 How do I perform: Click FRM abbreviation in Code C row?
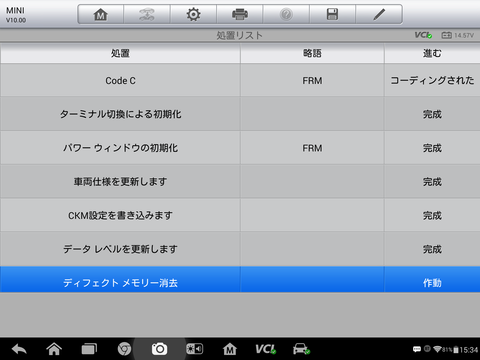(x=312, y=81)
